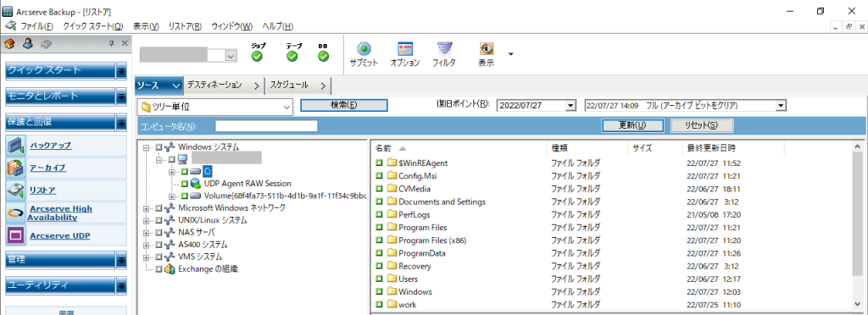The width and height of the screenshot is (868, 315).
Task: Click the リセット(S) reset button
Action: pos(702,125)
